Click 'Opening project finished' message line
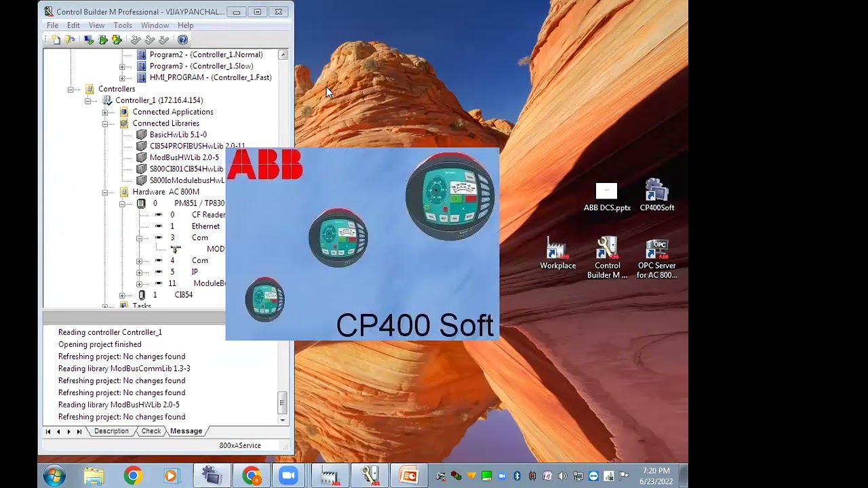 [100, 344]
